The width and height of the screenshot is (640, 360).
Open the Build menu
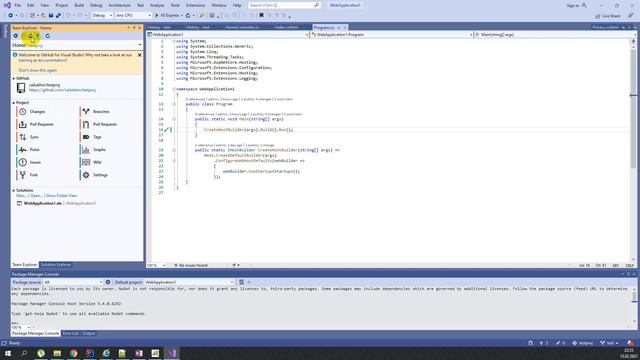pos(79,5)
